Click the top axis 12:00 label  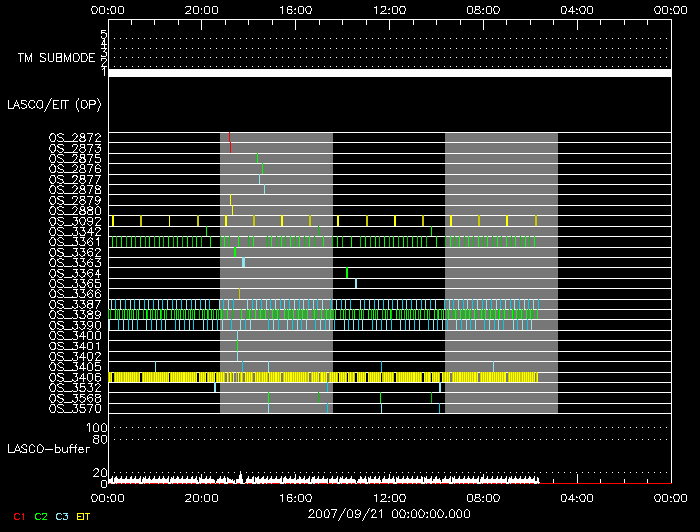pyautogui.click(x=389, y=10)
